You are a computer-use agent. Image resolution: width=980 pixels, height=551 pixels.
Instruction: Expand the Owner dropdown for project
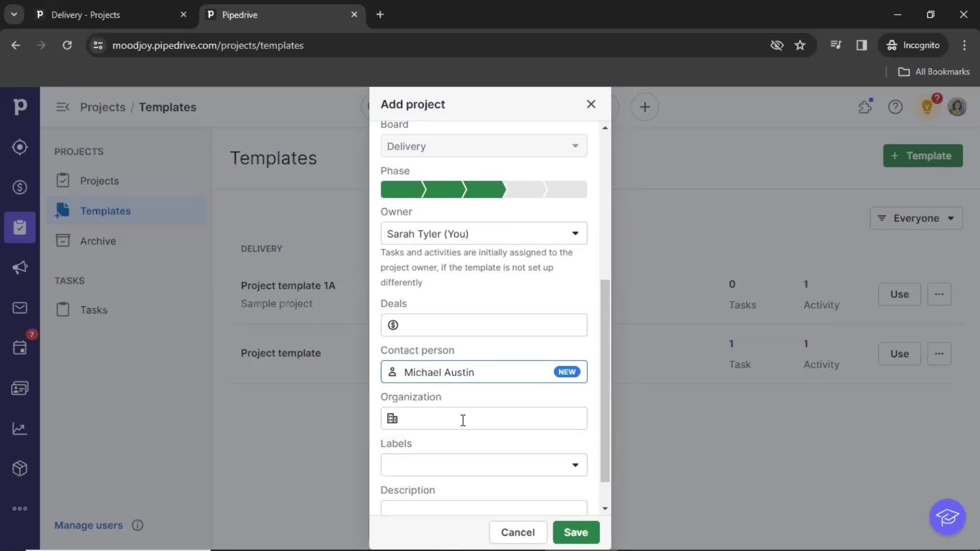click(x=575, y=234)
